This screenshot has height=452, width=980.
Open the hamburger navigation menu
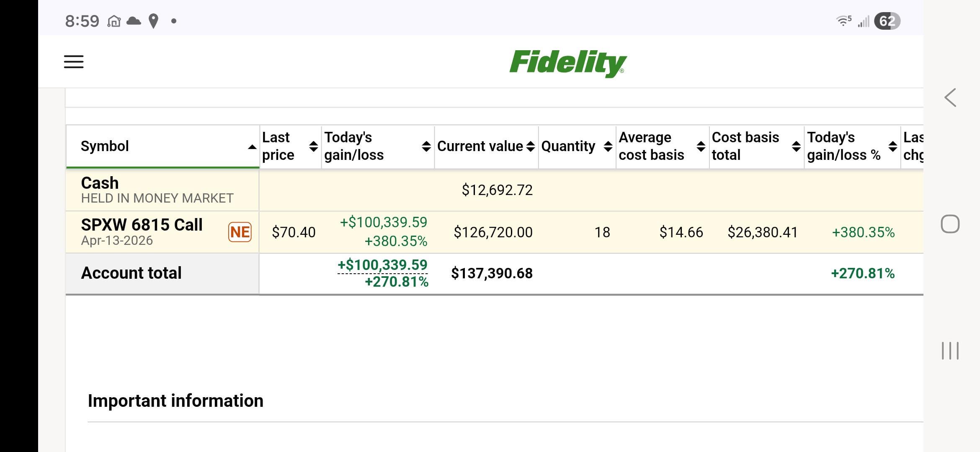pos(74,62)
